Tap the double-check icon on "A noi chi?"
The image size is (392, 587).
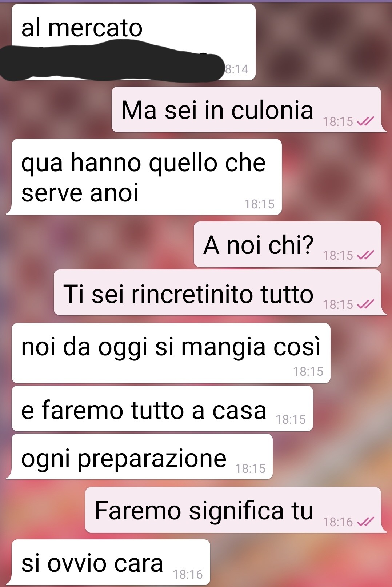point(365,255)
